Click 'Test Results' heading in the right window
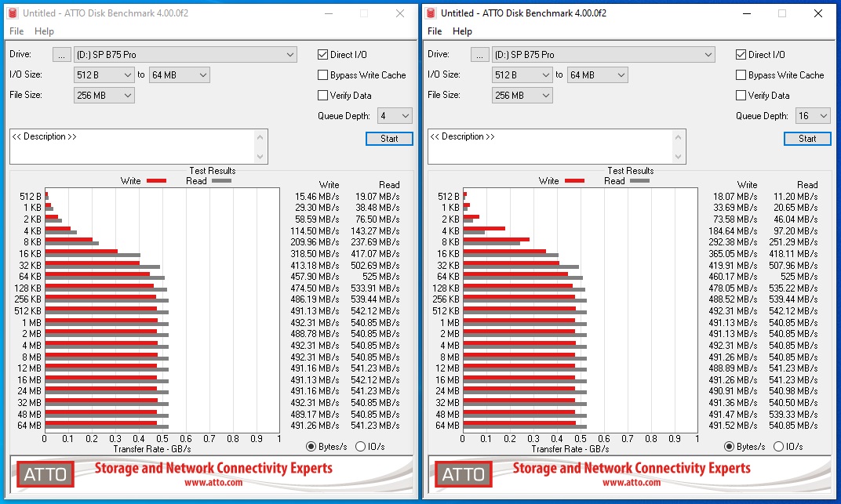 pos(631,171)
